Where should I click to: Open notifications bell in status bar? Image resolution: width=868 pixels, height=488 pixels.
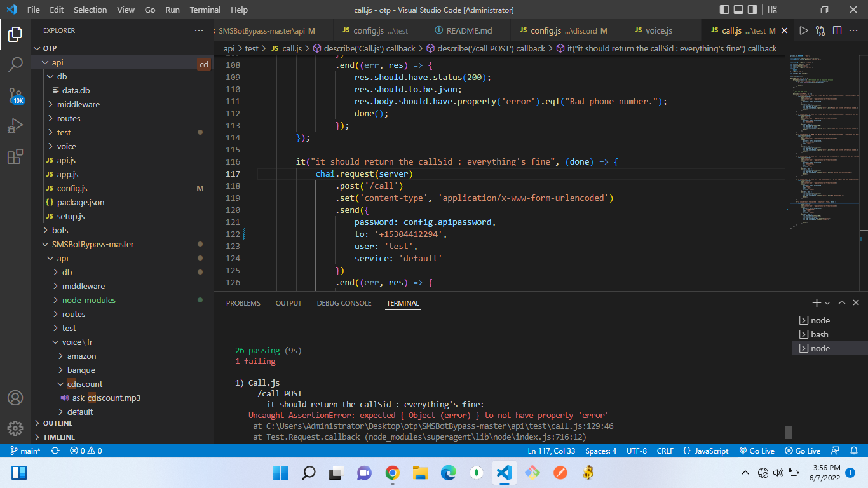[853, 451]
